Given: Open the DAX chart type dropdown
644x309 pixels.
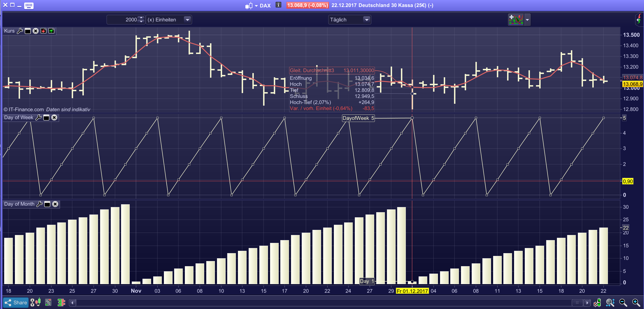Looking at the screenshot, I should click(256, 6).
